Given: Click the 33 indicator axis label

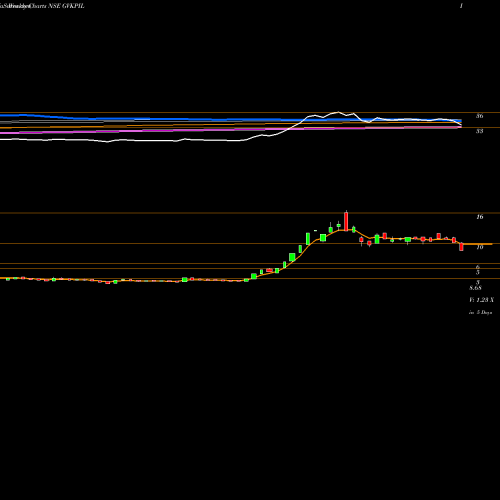Looking at the screenshot, I should point(479,131).
